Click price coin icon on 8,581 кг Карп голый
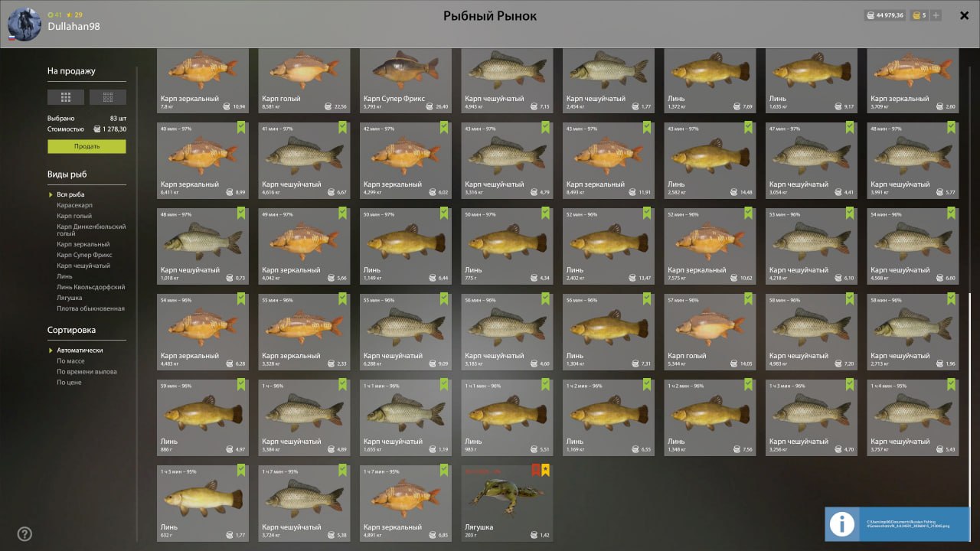This screenshot has height=551, width=980. point(328,106)
